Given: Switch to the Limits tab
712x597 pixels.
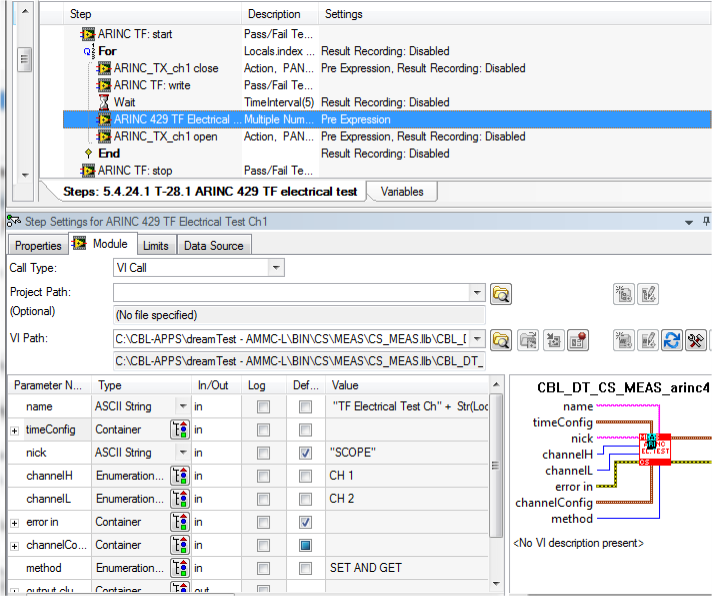Looking at the screenshot, I should click(x=156, y=246).
